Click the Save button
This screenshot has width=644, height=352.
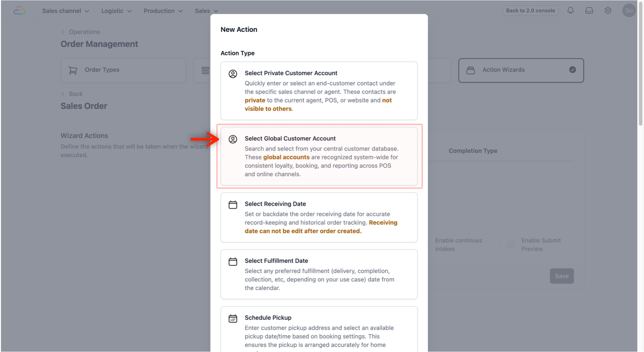(x=562, y=276)
